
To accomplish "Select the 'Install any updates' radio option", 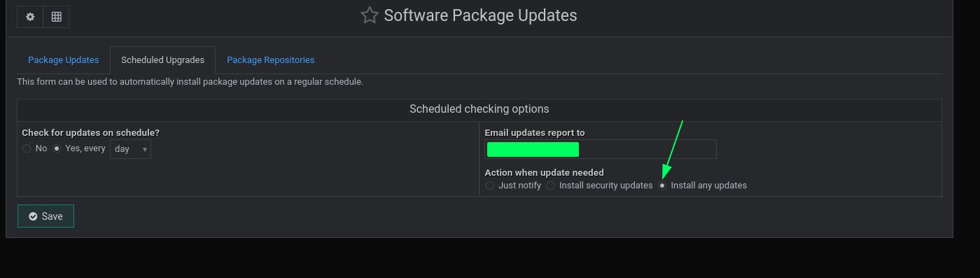I will [662, 186].
